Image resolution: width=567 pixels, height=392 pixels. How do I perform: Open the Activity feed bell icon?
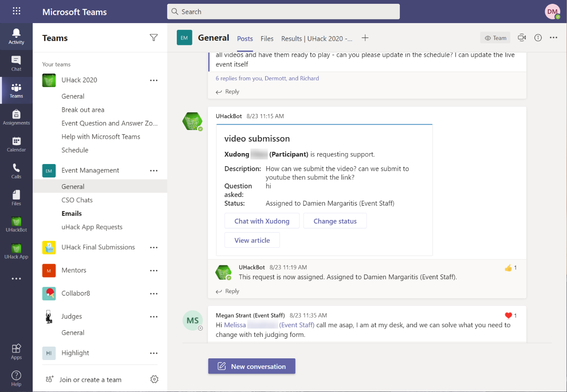click(16, 34)
